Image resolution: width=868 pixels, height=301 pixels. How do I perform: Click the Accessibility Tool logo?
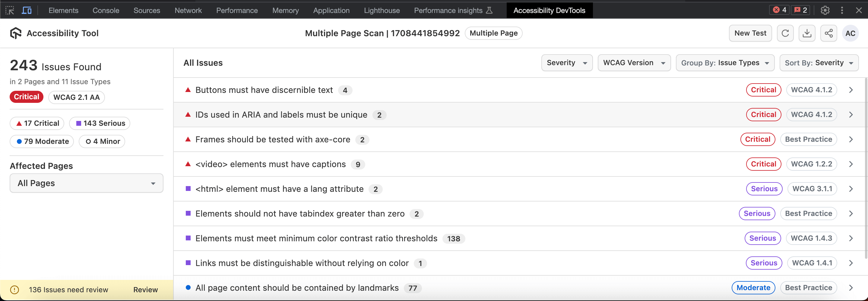[15, 33]
